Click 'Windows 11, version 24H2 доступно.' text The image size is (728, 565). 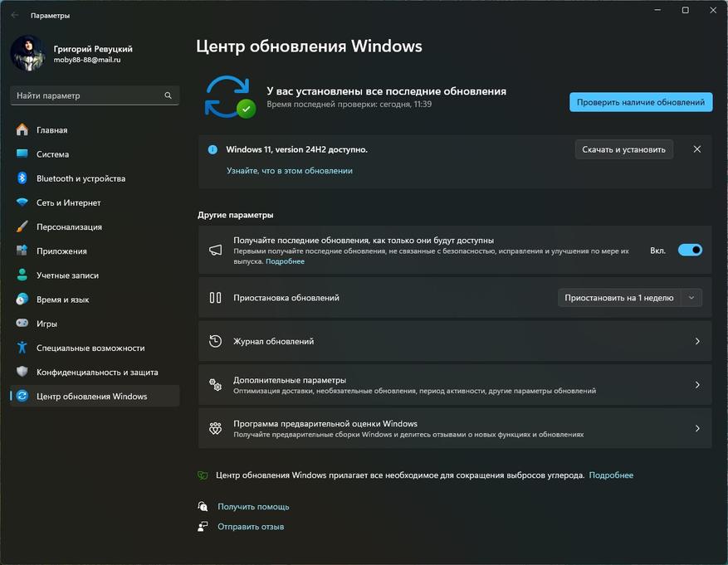tap(296, 149)
